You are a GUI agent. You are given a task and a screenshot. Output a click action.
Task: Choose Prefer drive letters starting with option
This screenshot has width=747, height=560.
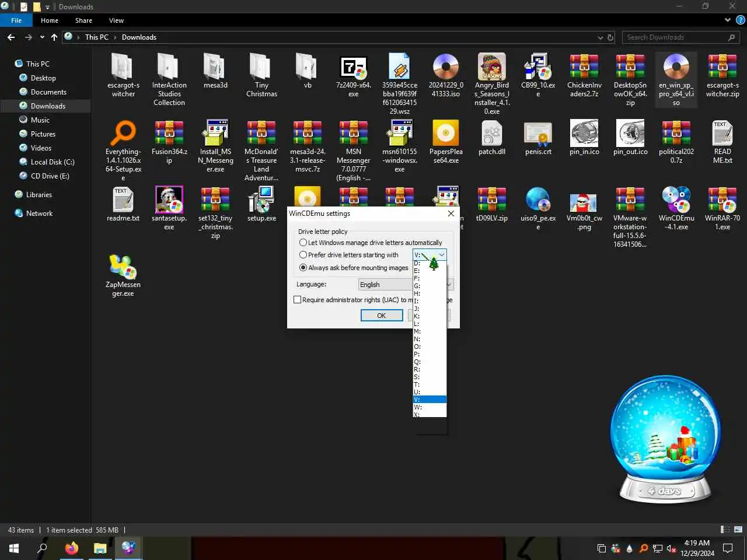pyautogui.click(x=303, y=255)
